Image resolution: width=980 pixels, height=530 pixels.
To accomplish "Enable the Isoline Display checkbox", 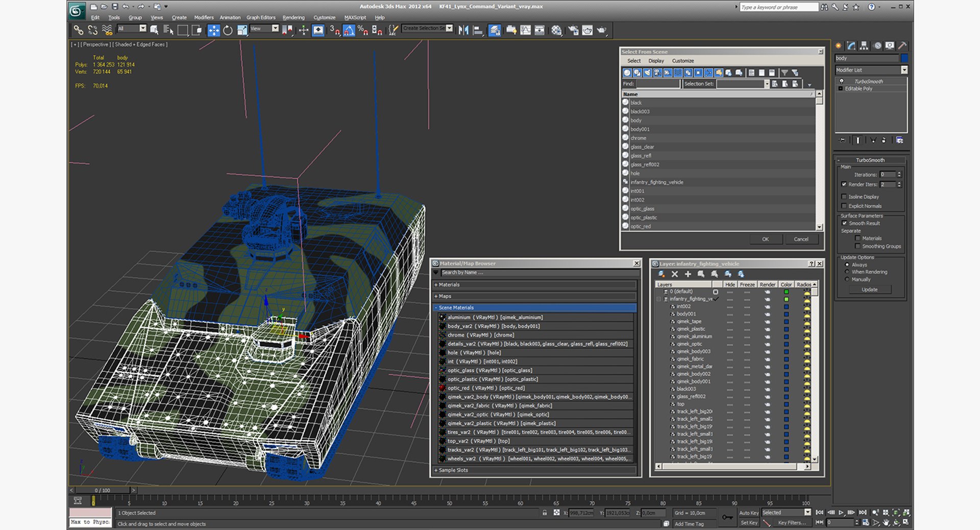I will pos(844,197).
